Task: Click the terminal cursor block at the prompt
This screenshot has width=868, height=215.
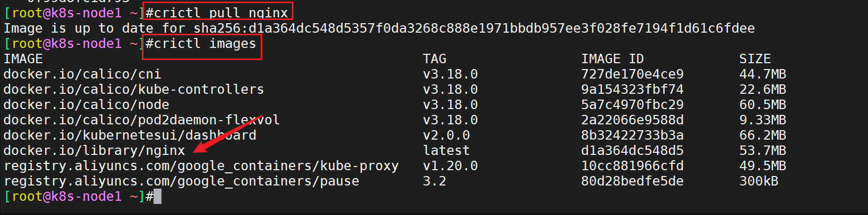Action: (157, 197)
